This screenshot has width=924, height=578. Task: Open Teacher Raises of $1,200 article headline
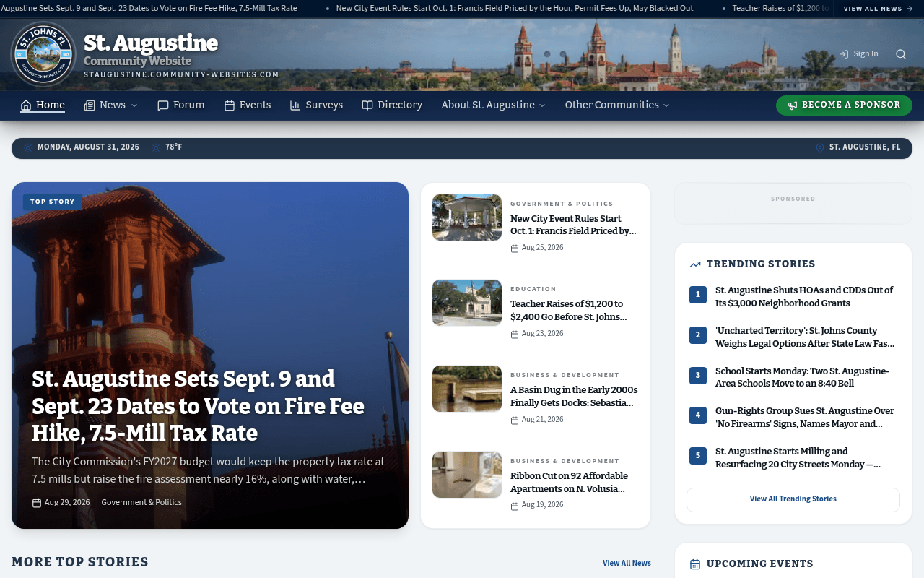pos(569,311)
